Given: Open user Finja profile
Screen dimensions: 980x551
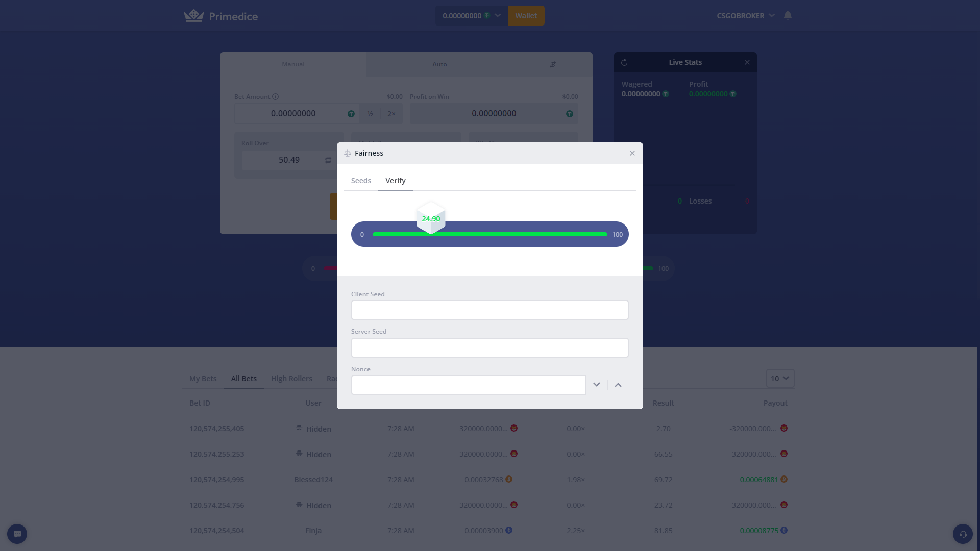Looking at the screenshot, I should click(x=313, y=531).
